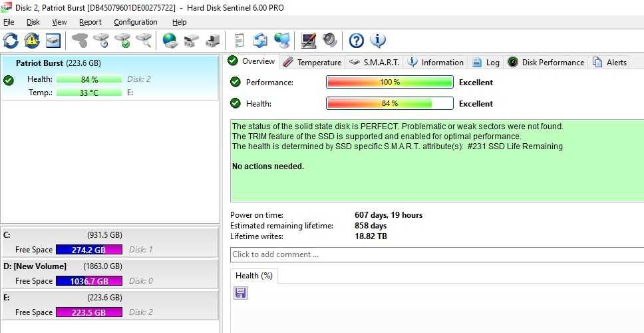The image size is (644, 333).
Task: Click the Patriot Burst Health 84 % bar
Action: point(89,79)
